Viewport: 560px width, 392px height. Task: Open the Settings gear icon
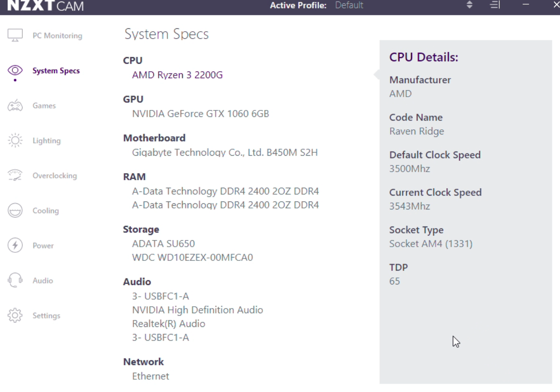[15, 315]
